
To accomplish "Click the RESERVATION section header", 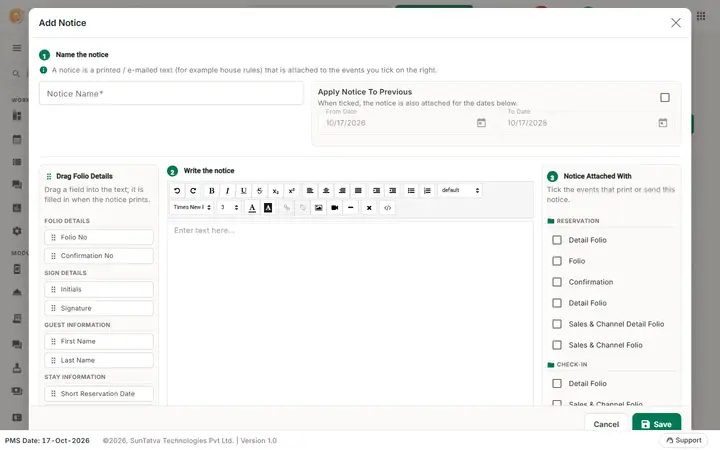I will (578, 221).
